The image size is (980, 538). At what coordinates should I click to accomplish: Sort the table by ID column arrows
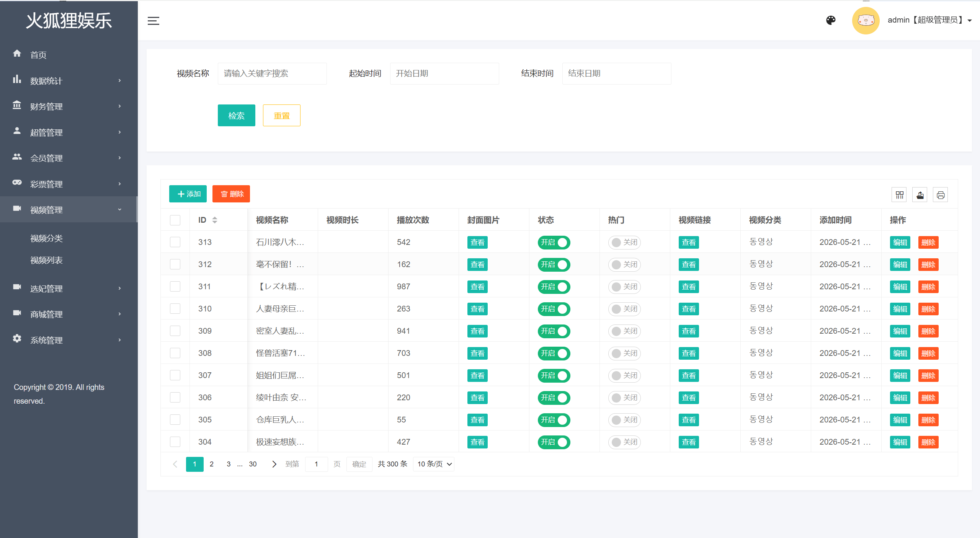point(215,220)
